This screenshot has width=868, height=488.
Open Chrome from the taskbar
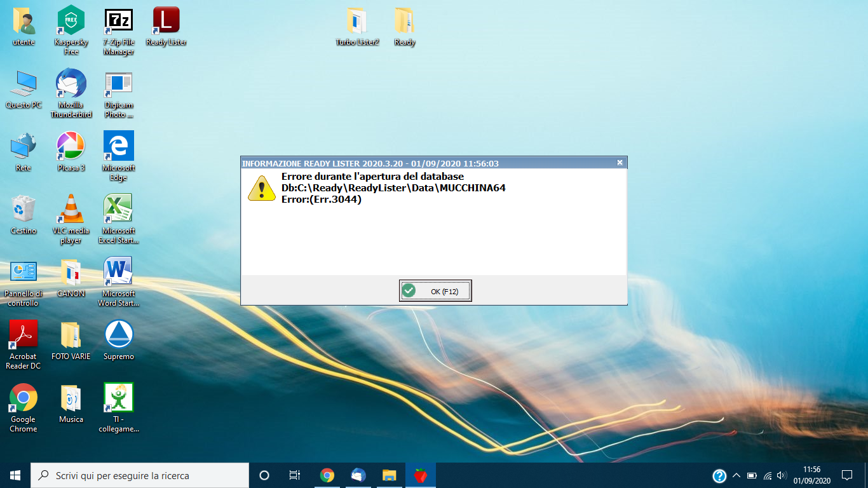click(327, 475)
